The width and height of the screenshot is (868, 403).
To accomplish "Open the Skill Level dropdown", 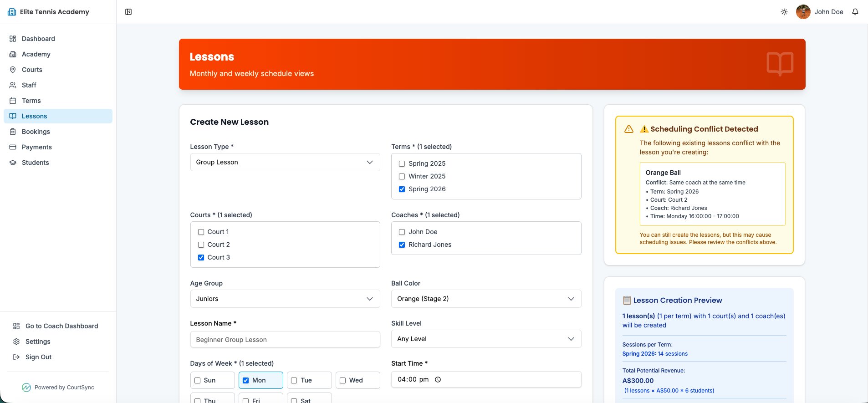I will [486, 339].
